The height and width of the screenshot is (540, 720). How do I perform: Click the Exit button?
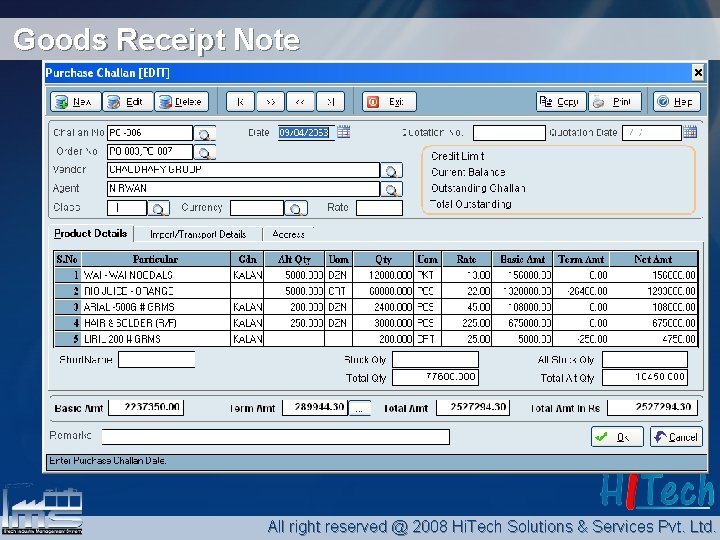(389, 101)
